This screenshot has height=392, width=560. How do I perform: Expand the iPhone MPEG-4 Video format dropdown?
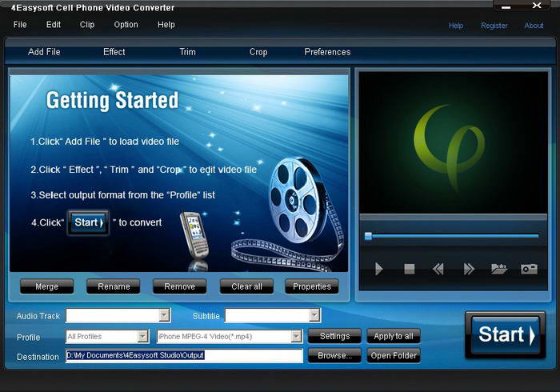[296, 336]
